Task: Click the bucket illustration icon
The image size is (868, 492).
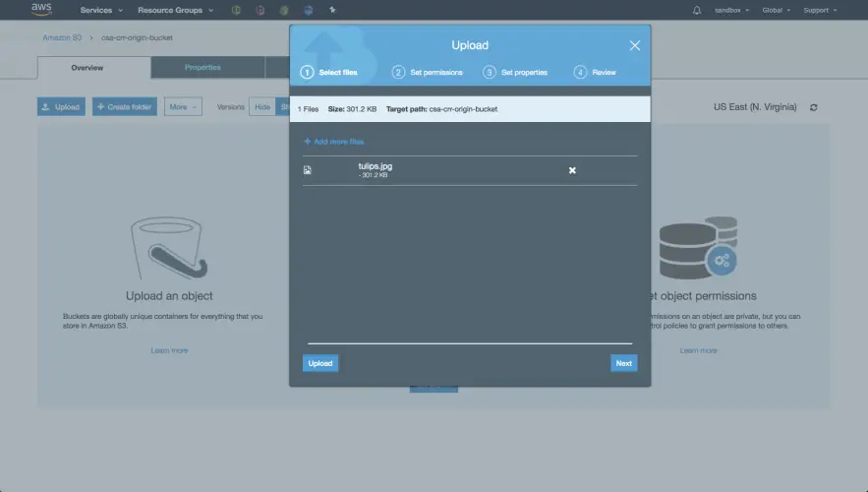Action: [169, 248]
